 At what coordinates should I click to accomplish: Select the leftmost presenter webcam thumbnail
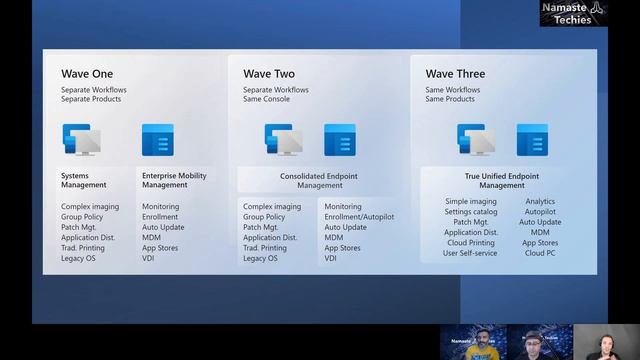(x=473, y=342)
